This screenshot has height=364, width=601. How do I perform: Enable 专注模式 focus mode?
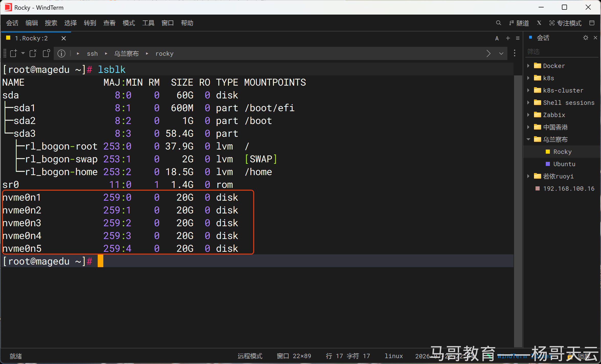[x=565, y=23]
